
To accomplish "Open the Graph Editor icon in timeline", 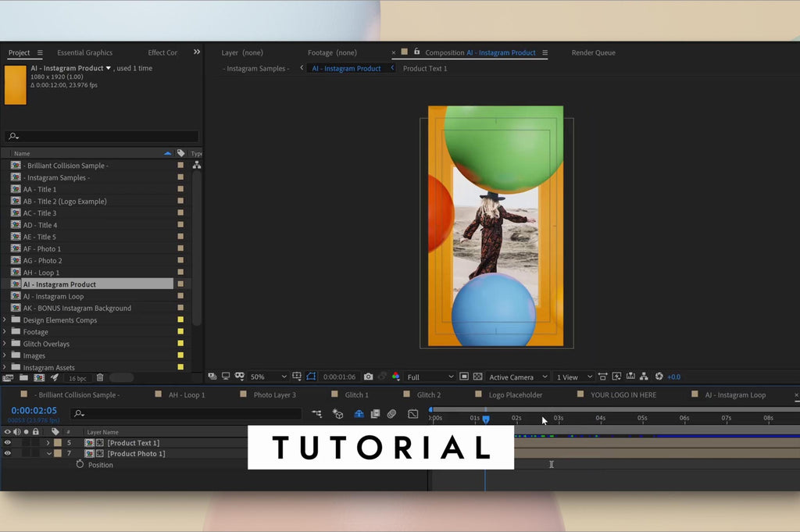I will (x=413, y=414).
